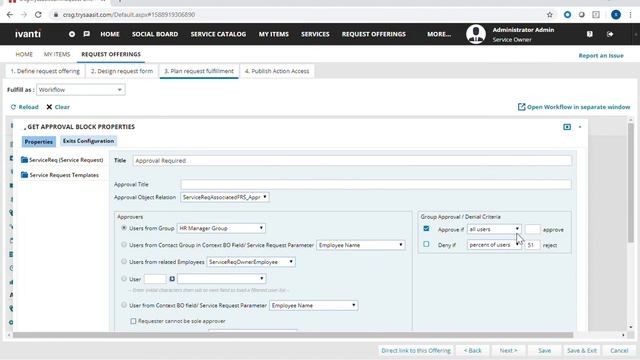Viewport: 640px width, 360px height.
Task: Select the Properties tab
Action: coord(38,142)
